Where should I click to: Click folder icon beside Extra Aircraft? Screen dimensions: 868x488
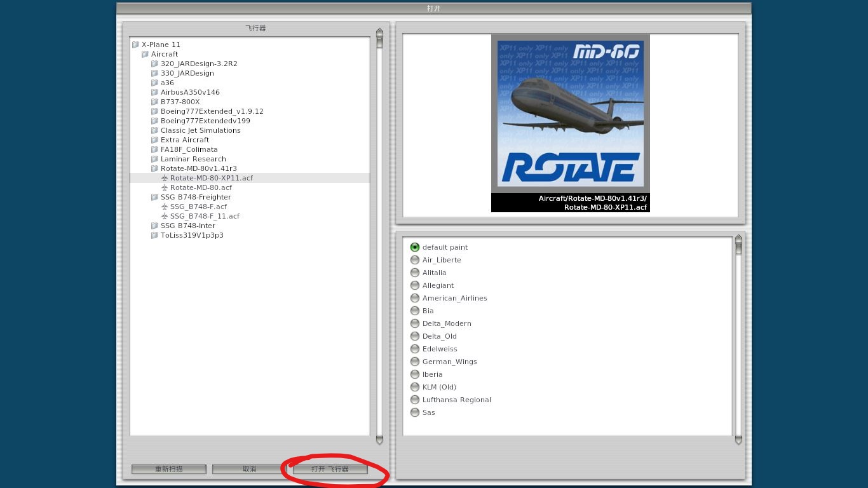[x=154, y=140]
